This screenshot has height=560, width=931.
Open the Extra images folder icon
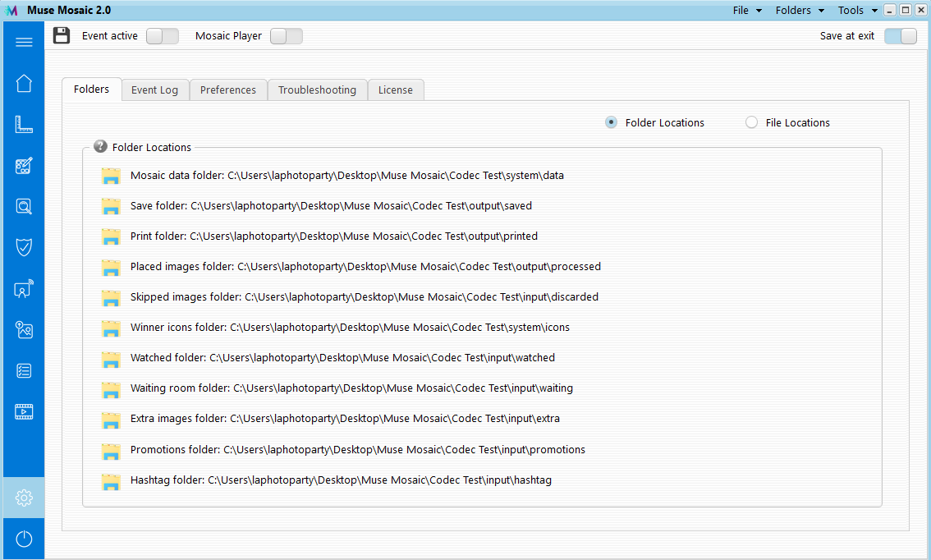[111, 420]
